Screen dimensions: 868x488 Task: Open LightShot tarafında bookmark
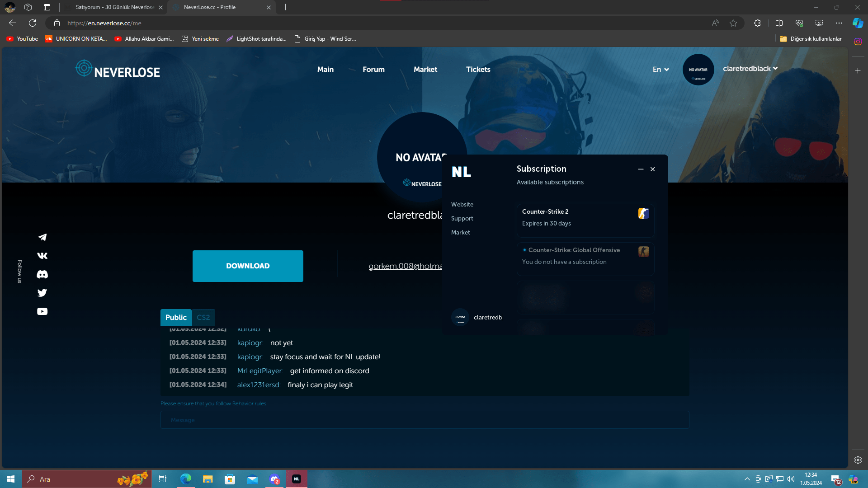coord(256,39)
